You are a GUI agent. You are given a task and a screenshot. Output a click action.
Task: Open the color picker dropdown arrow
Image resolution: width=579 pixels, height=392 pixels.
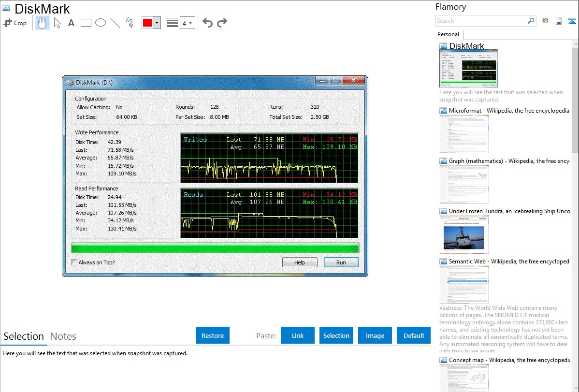[157, 23]
